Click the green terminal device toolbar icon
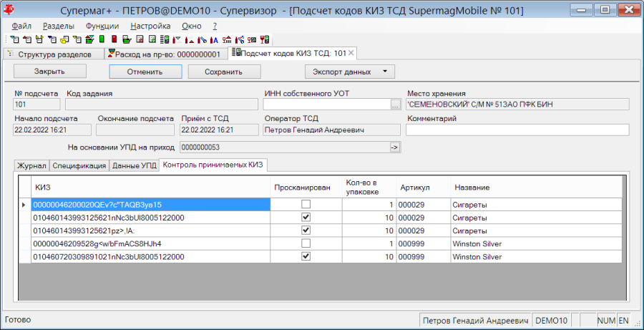 tap(102, 39)
